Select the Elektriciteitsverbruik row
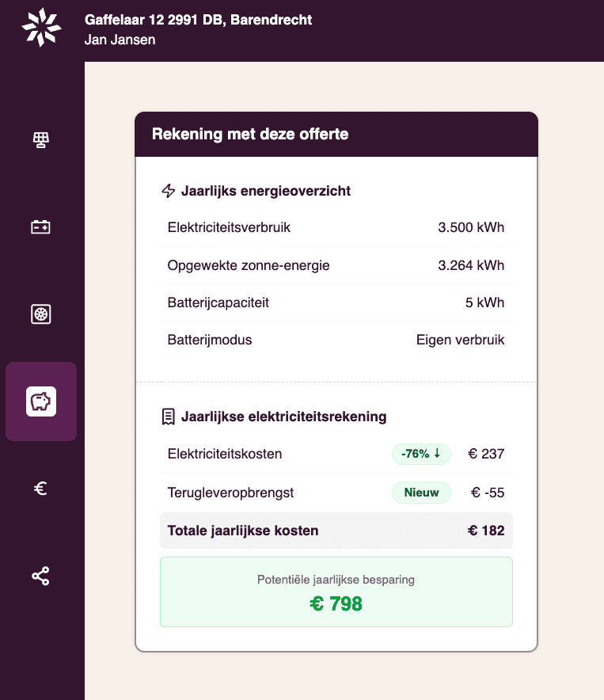 (x=336, y=228)
